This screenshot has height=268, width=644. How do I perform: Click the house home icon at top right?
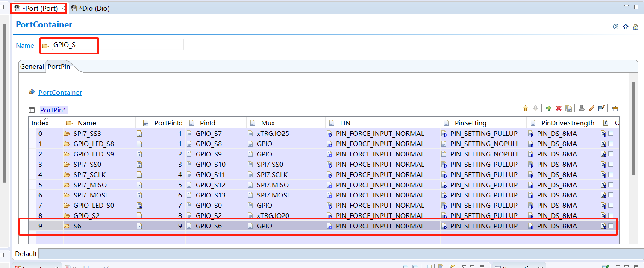635,27
